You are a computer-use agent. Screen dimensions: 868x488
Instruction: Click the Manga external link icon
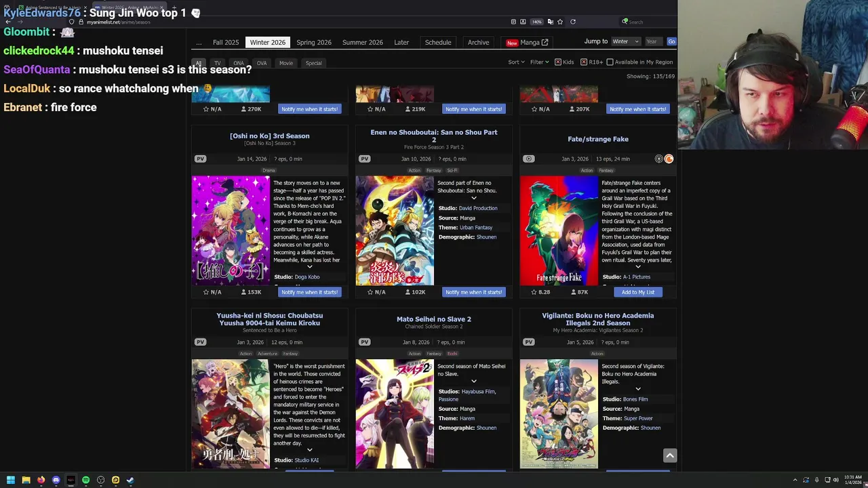pos(545,42)
